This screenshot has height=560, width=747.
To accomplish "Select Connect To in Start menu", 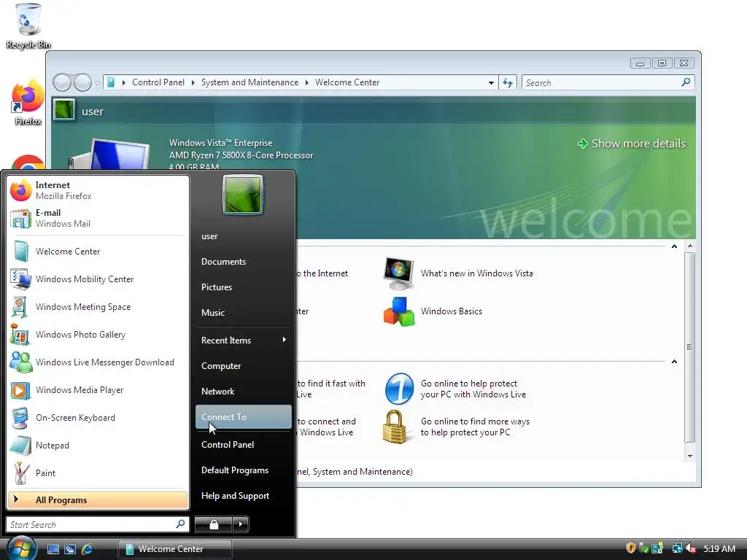I will point(244,417).
